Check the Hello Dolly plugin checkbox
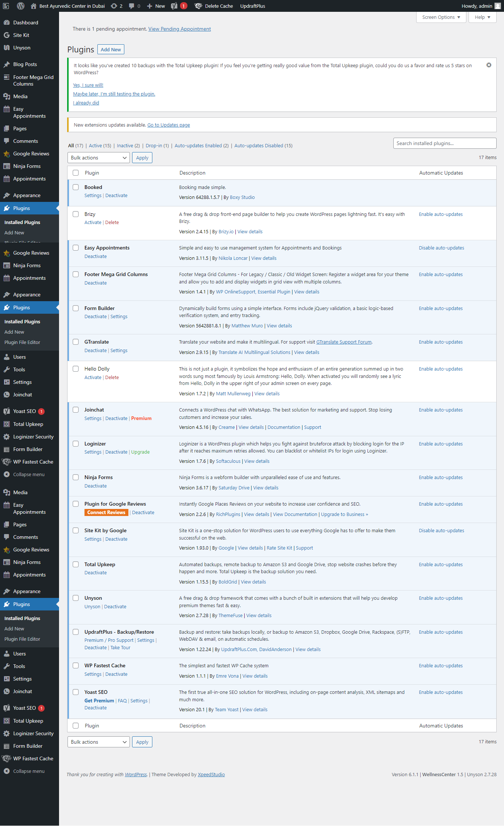 click(76, 369)
